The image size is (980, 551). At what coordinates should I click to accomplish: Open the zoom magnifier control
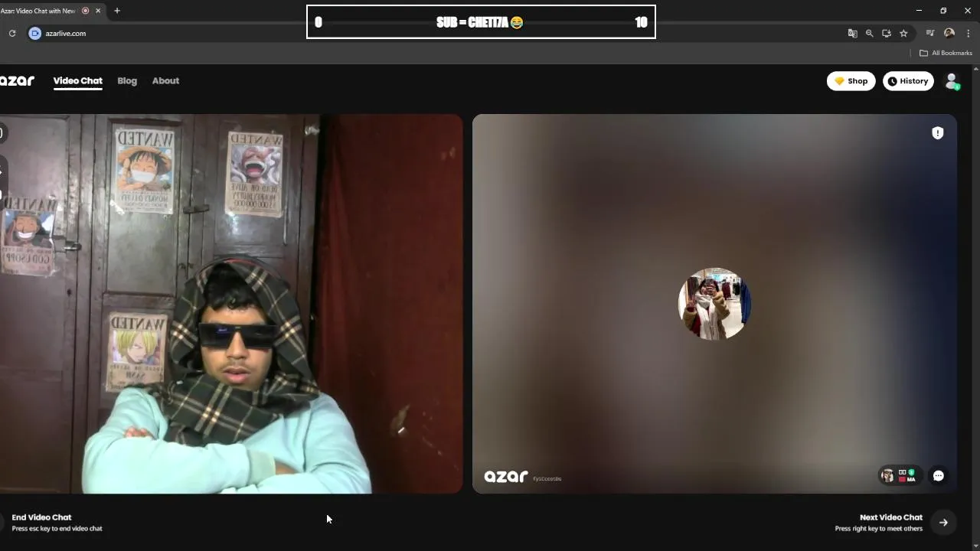[869, 34]
